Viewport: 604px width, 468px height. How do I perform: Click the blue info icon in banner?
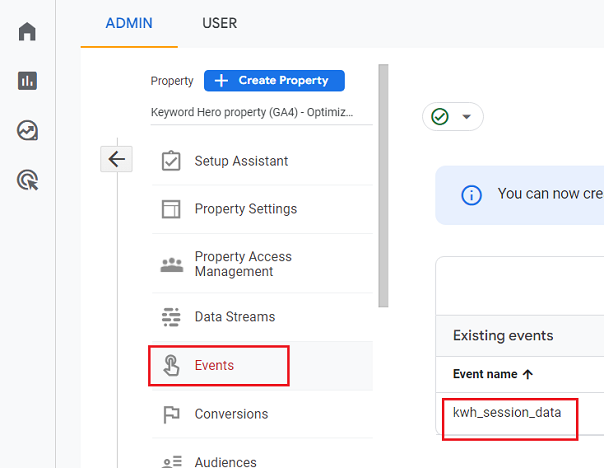(471, 195)
